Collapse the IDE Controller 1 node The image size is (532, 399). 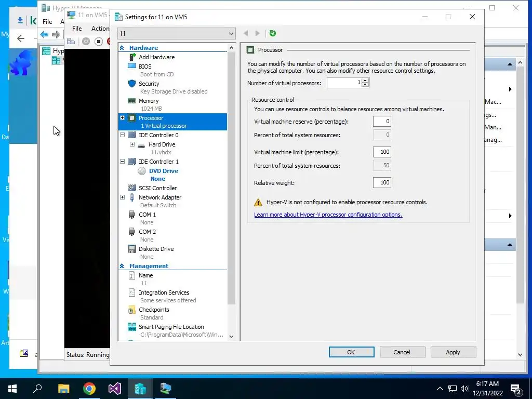click(x=123, y=161)
